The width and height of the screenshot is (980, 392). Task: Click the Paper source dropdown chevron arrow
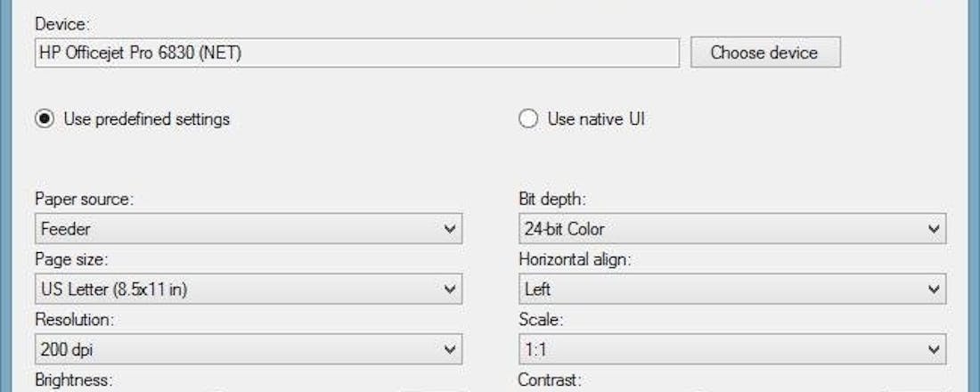pyautogui.click(x=450, y=229)
